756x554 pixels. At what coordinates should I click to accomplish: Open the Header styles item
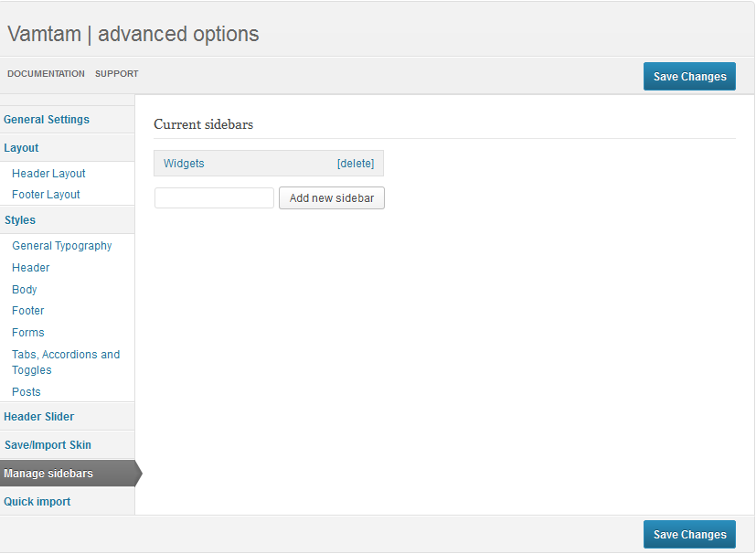tap(31, 268)
